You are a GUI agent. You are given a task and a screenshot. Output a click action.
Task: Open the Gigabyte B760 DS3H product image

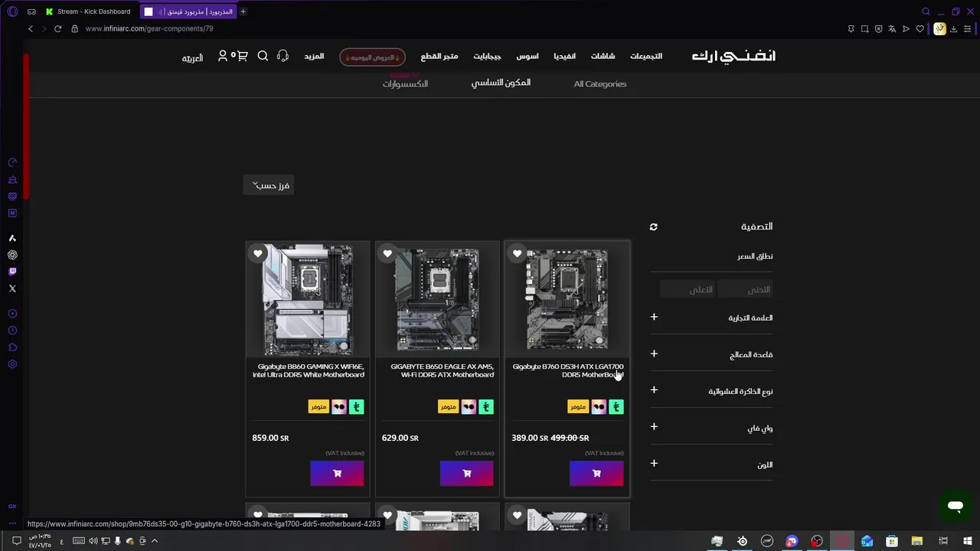click(567, 299)
